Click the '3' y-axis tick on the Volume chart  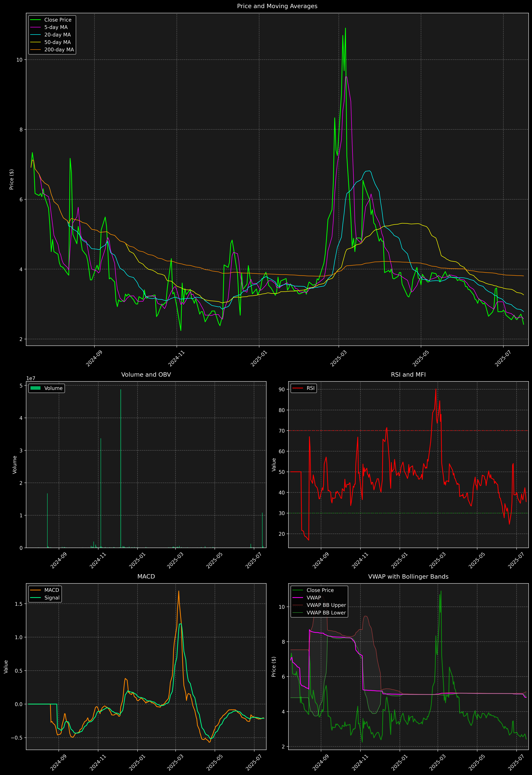21,451
